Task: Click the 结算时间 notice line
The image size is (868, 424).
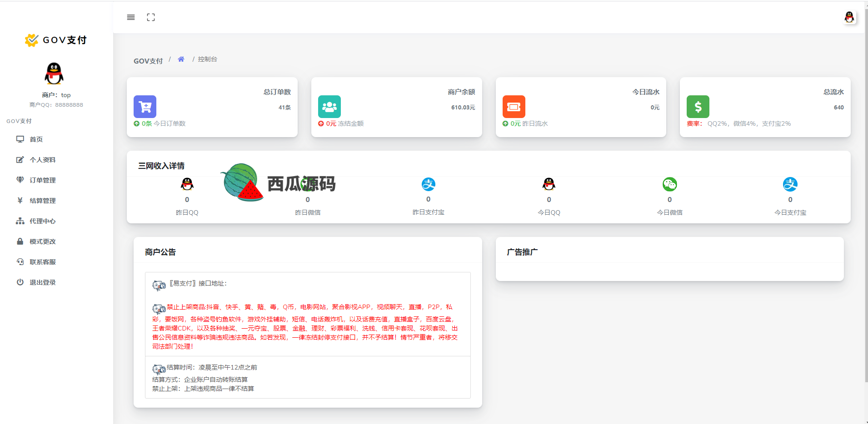Action: click(x=212, y=367)
